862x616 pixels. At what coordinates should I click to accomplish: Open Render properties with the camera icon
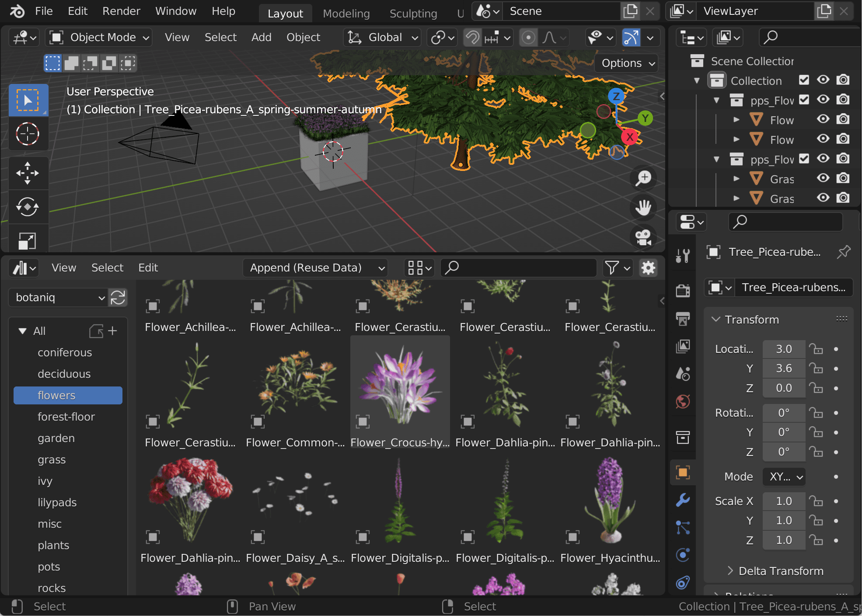[683, 290]
